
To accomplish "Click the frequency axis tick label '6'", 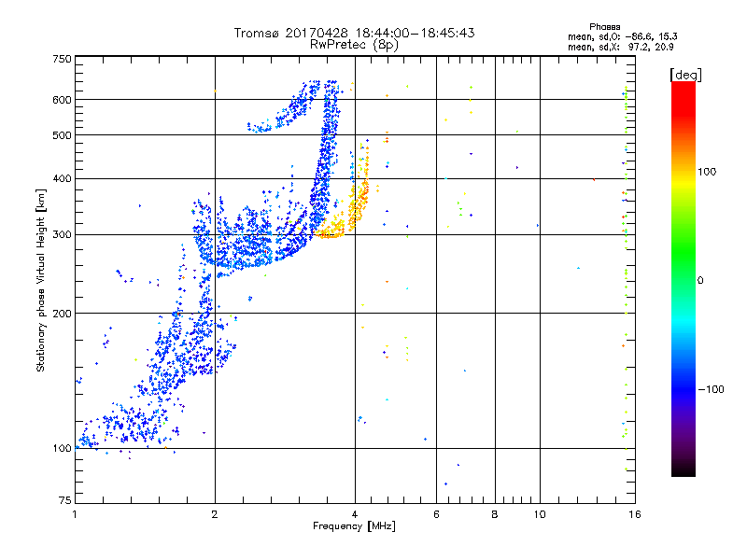I will click(x=436, y=514).
